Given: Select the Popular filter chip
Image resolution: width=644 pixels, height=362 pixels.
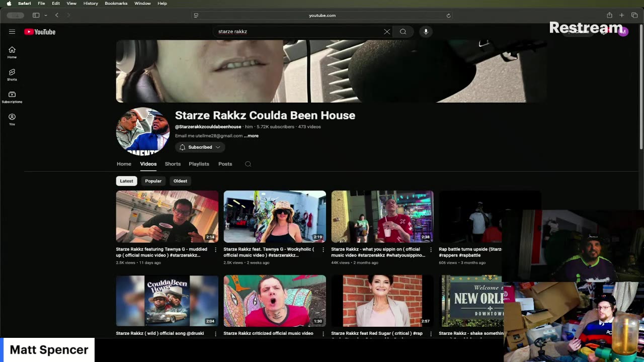Looking at the screenshot, I should pos(153,181).
